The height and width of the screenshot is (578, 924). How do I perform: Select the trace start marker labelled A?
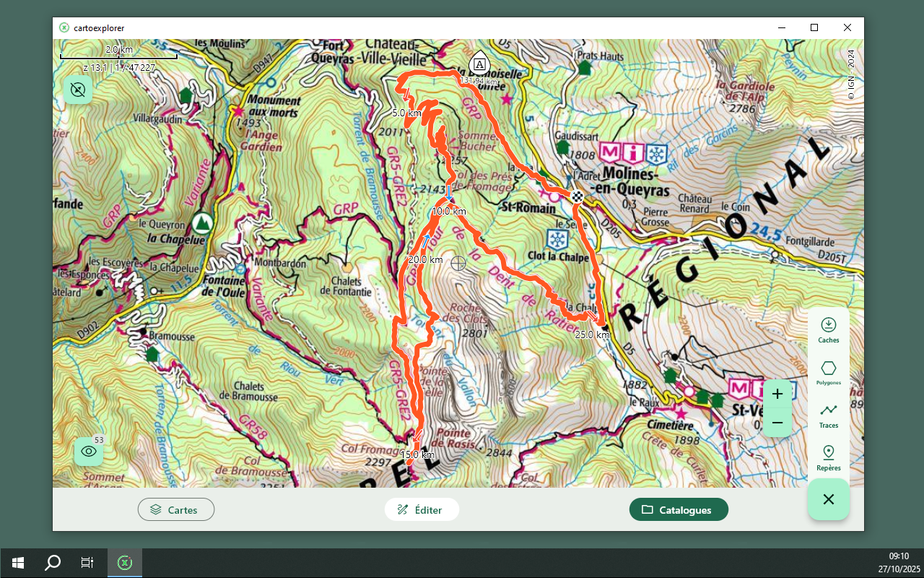coord(480,64)
